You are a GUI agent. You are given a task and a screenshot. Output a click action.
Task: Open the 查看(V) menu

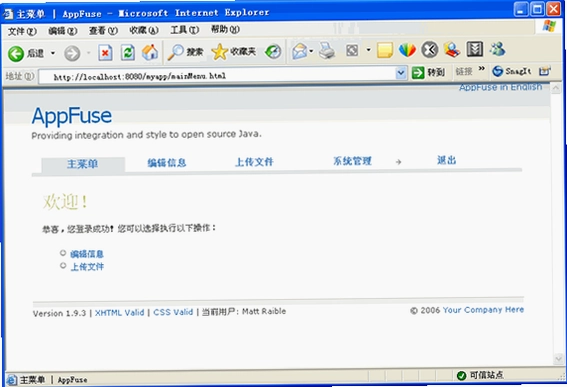pyautogui.click(x=103, y=31)
